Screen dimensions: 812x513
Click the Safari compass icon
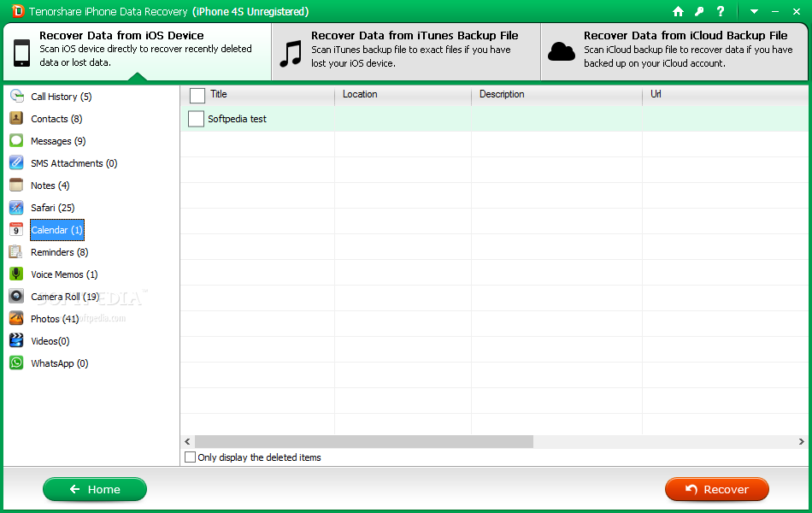tap(16, 207)
